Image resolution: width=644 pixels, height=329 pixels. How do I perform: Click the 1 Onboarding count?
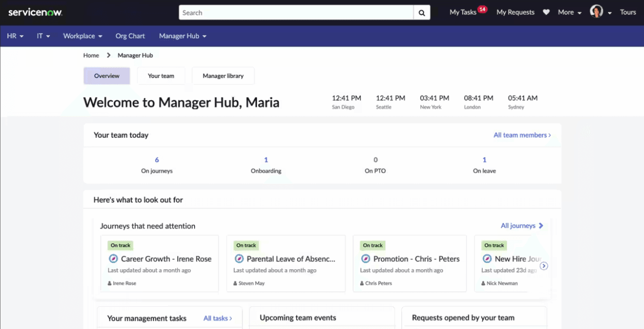click(266, 160)
